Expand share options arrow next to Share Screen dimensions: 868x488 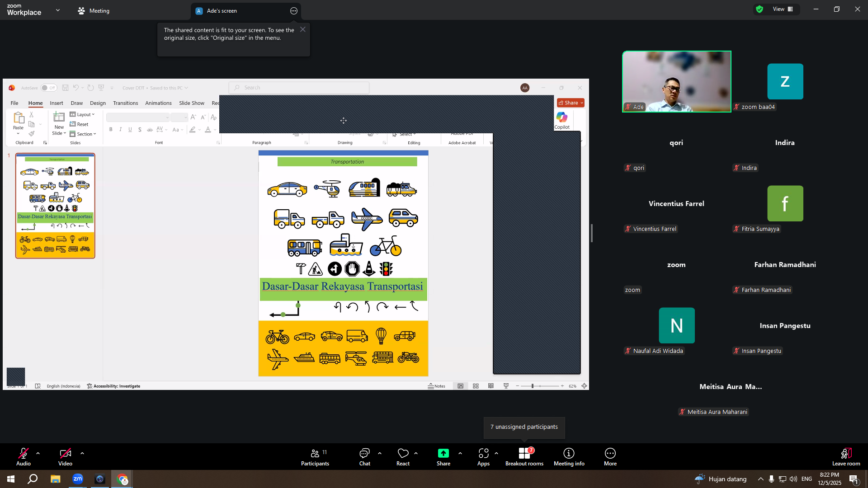pos(460,453)
